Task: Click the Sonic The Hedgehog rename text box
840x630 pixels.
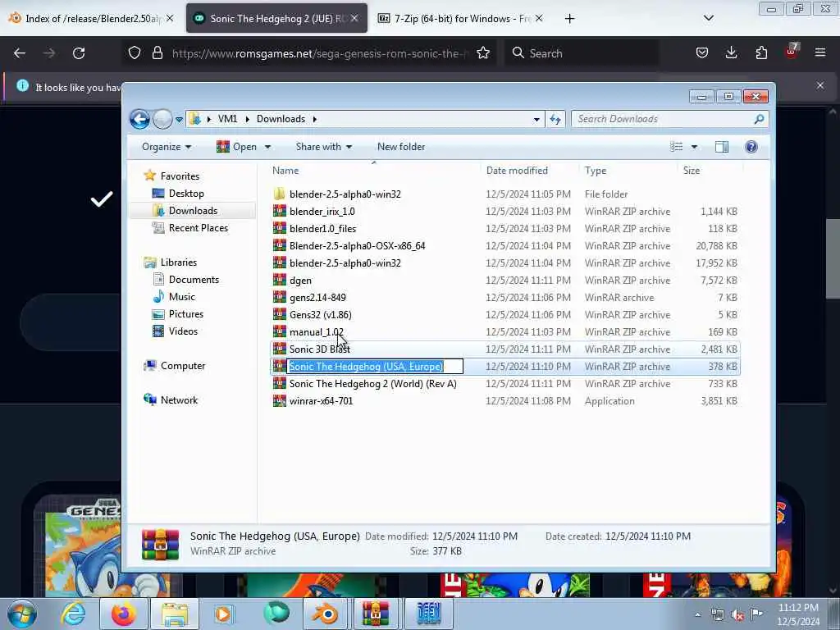Action: (x=375, y=367)
